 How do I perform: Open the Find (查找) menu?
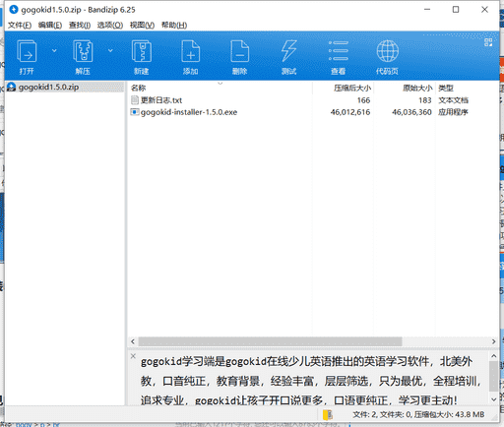(80, 26)
